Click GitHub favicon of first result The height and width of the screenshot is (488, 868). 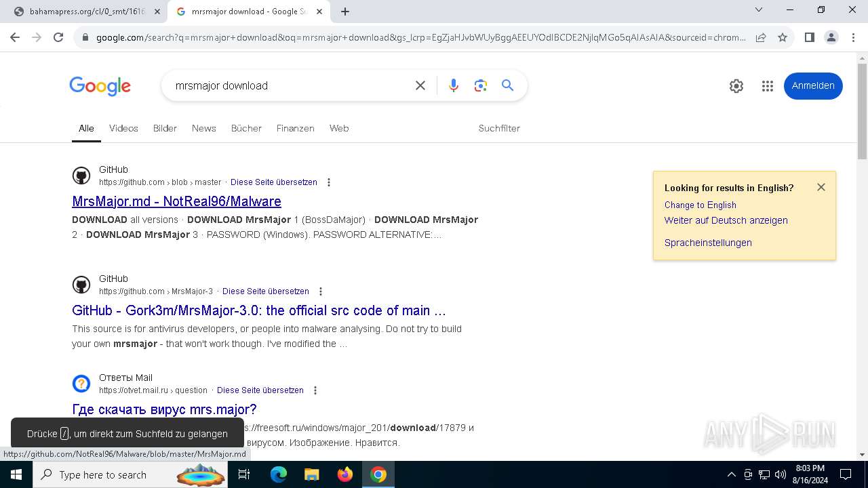81,176
